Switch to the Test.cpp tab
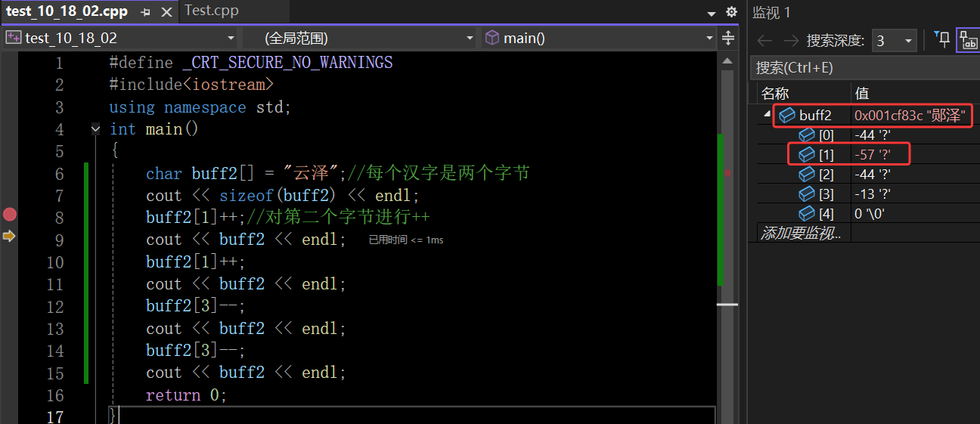 pos(212,11)
